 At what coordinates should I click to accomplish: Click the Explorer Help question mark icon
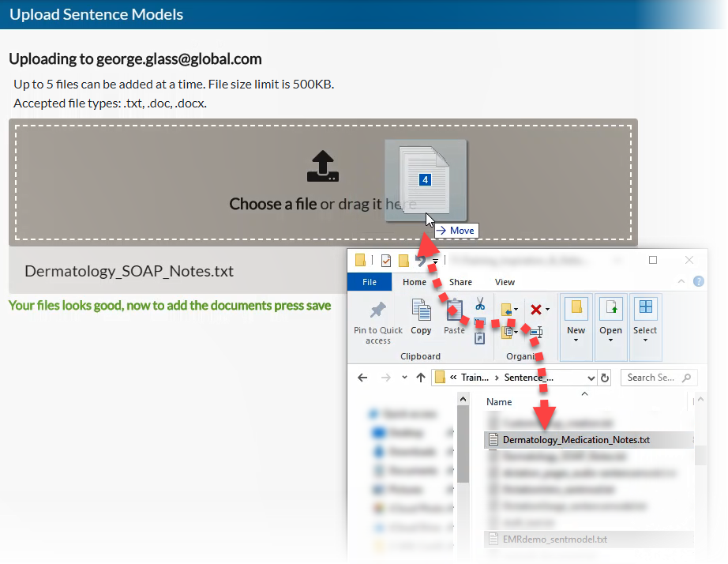(698, 282)
